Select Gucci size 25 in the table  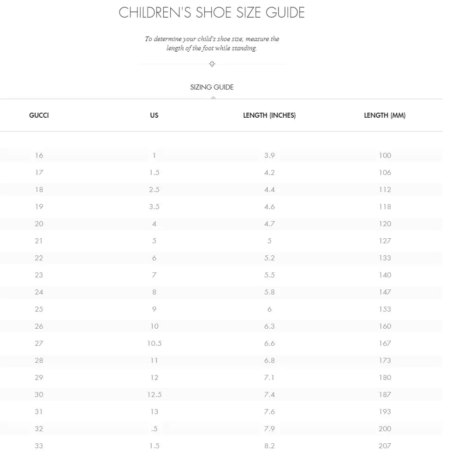point(39,309)
